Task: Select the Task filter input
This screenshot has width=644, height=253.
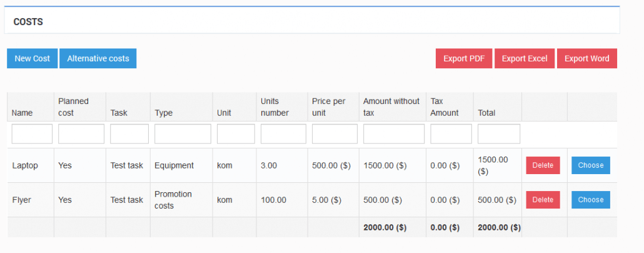Action: pos(129,134)
